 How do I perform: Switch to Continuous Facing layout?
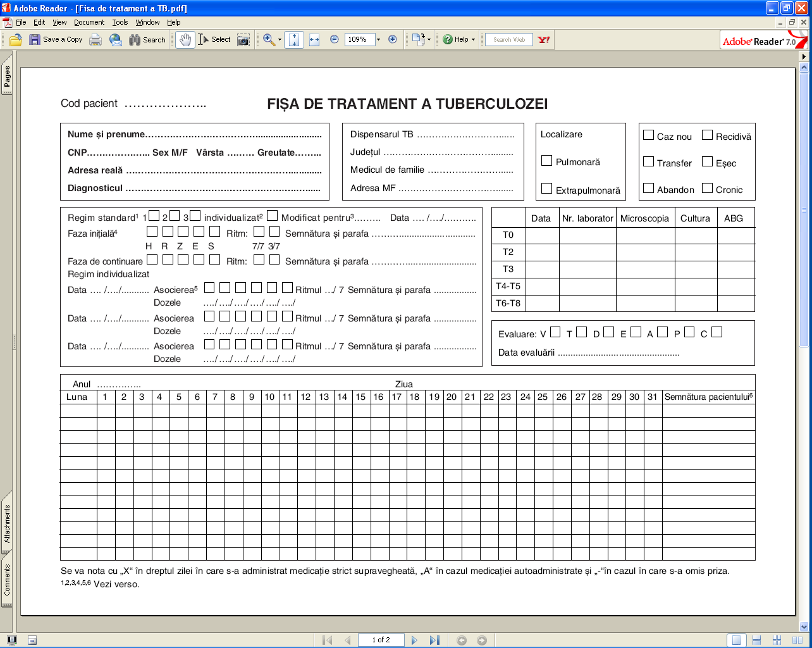(x=777, y=640)
